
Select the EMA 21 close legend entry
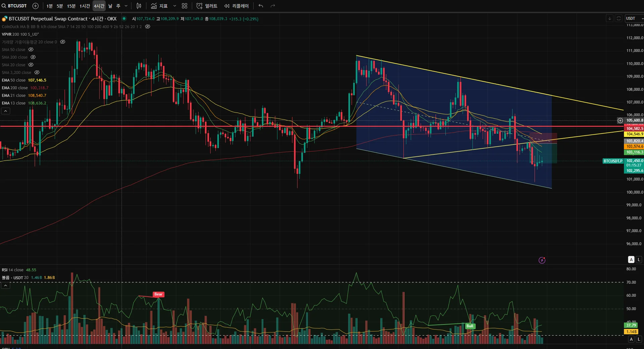(24, 96)
